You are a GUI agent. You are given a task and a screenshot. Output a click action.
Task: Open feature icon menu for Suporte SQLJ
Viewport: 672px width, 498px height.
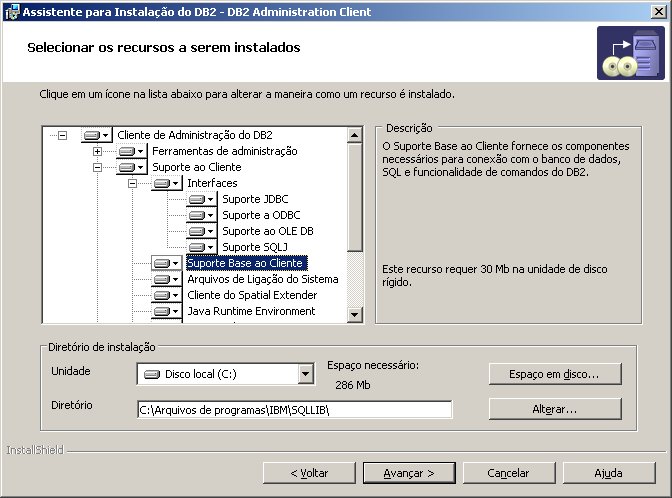[x=202, y=247]
